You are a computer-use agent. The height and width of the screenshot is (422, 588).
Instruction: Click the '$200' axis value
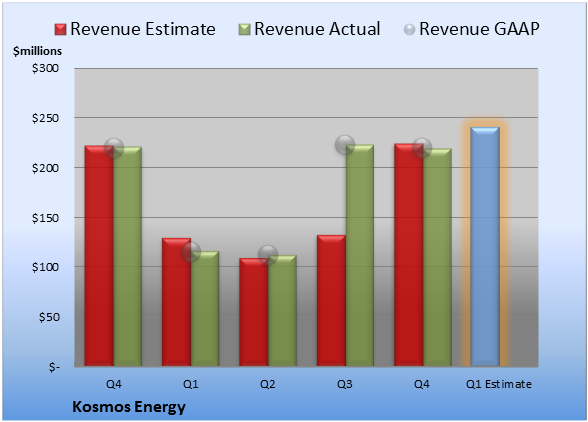(45, 168)
